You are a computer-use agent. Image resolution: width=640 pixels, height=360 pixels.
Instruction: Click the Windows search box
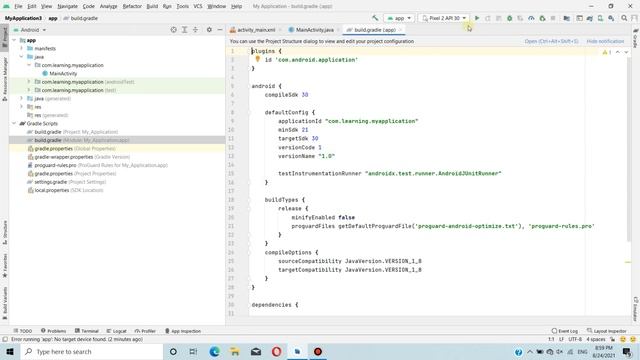coord(92,351)
